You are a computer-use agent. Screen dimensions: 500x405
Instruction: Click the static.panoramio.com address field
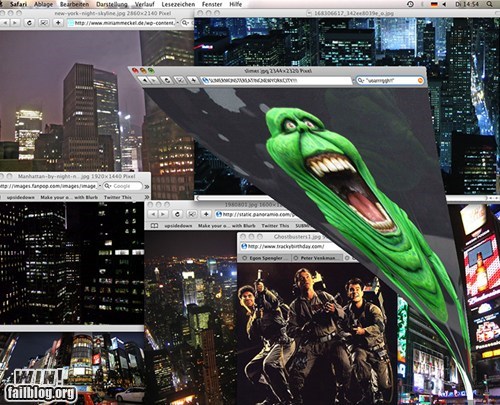(x=254, y=214)
